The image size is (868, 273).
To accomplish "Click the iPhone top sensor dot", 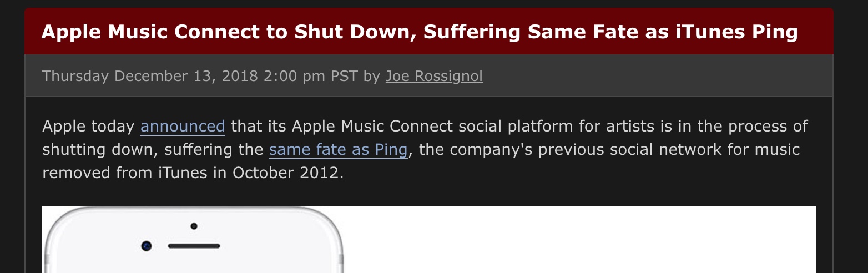I will click(x=194, y=226).
